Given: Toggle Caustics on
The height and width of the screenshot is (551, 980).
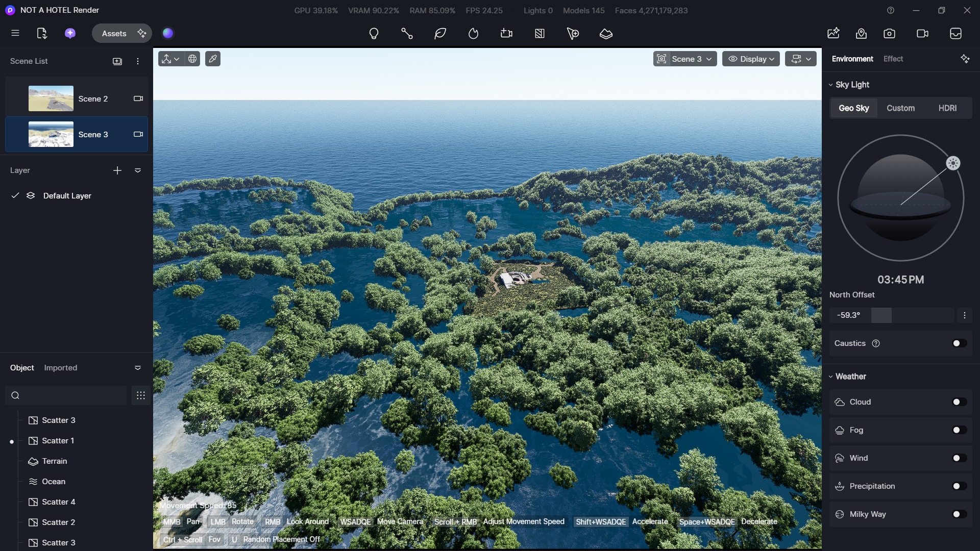Looking at the screenshot, I should point(959,343).
